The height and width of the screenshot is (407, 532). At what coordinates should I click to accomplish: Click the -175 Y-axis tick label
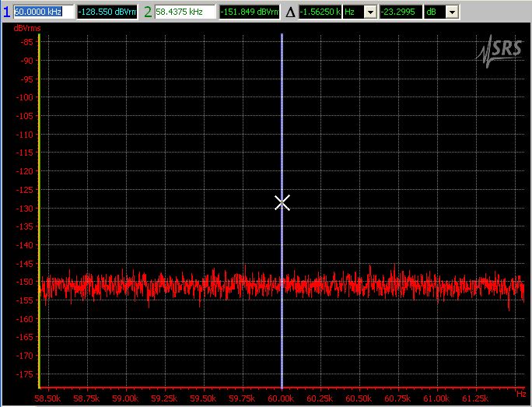(x=25, y=374)
